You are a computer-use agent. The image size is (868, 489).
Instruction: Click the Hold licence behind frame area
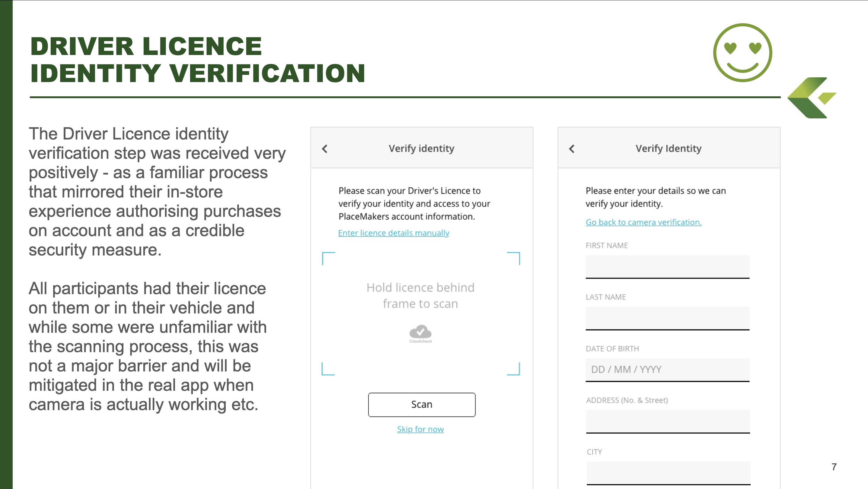click(421, 296)
